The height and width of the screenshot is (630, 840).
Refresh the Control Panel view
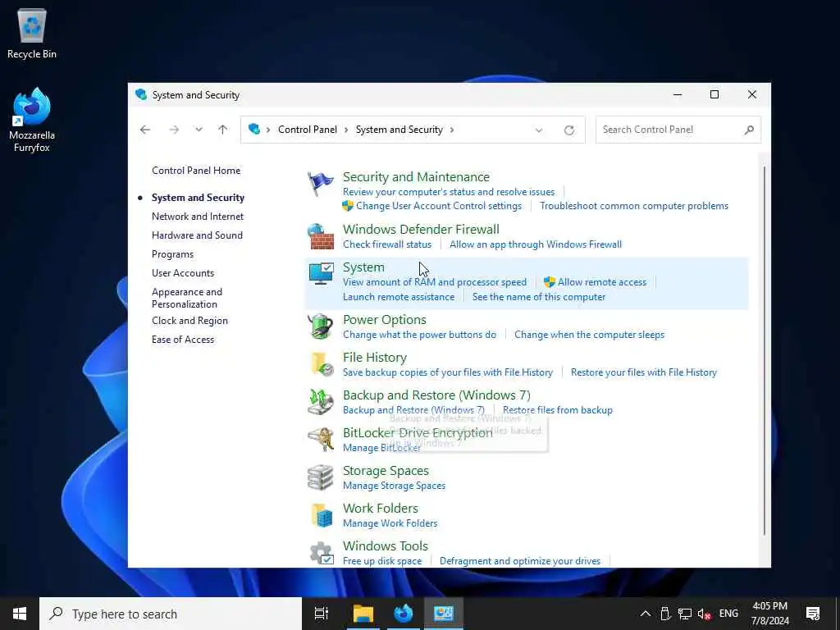tap(569, 130)
